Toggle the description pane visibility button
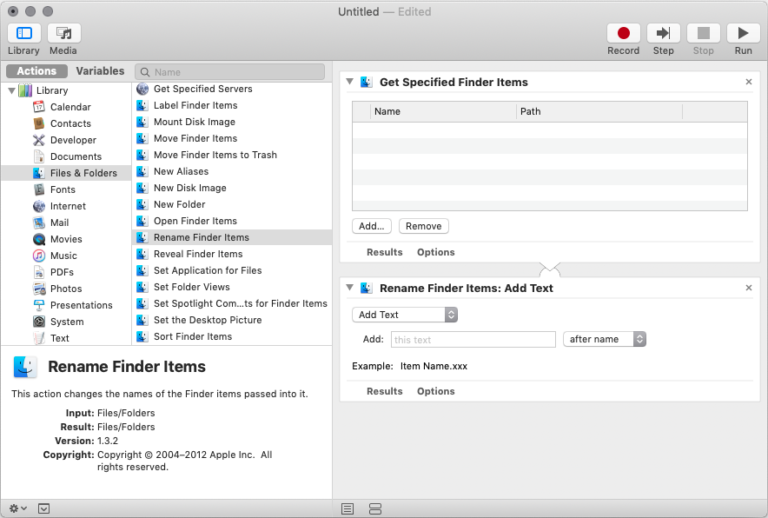768x518 pixels. [44, 509]
